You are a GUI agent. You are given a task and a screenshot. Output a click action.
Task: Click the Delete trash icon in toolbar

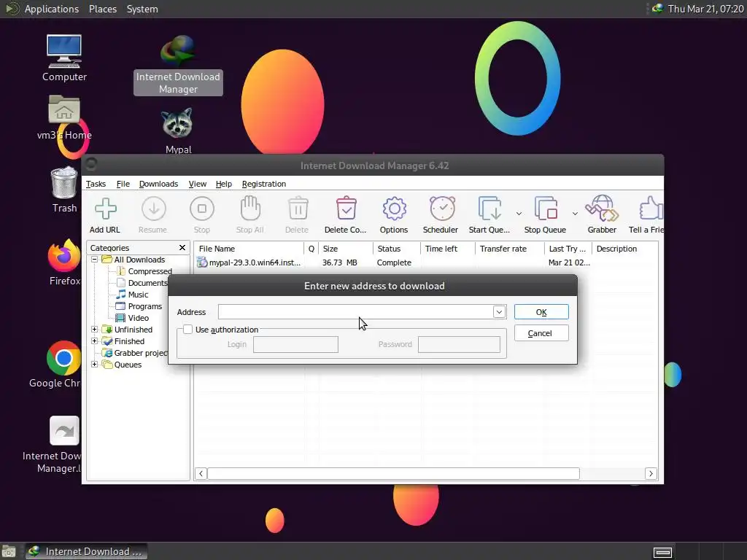(298, 209)
